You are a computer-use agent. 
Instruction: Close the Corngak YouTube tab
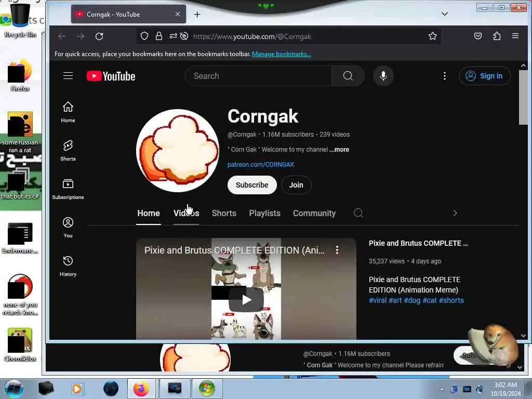coord(178,14)
